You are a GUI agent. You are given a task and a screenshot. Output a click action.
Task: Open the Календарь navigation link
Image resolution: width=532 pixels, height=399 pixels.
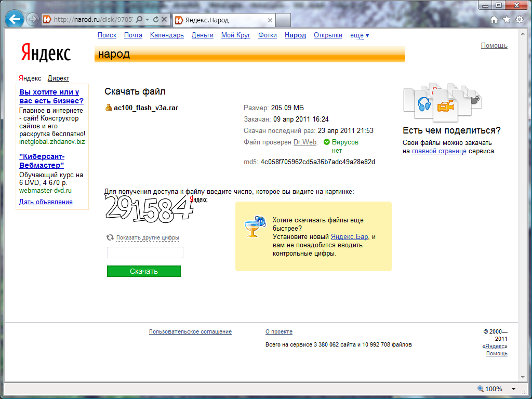167,35
